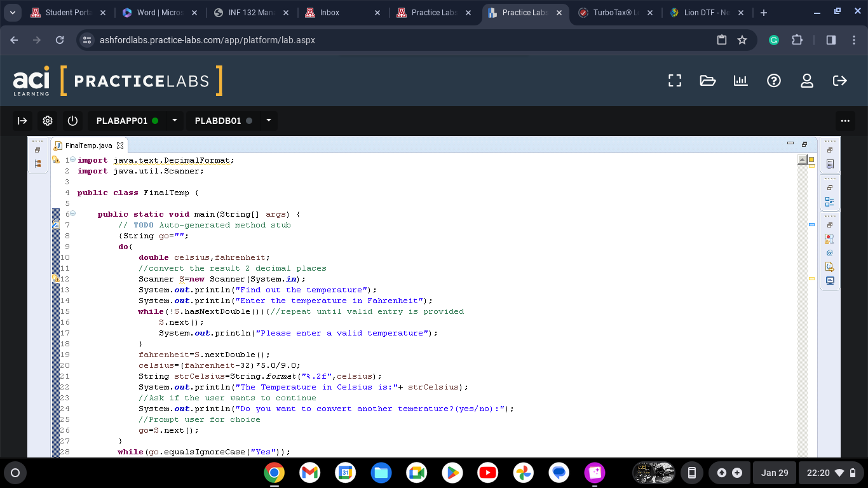
Task: Click TODO task marker on line 7
Action: pos(55,224)
